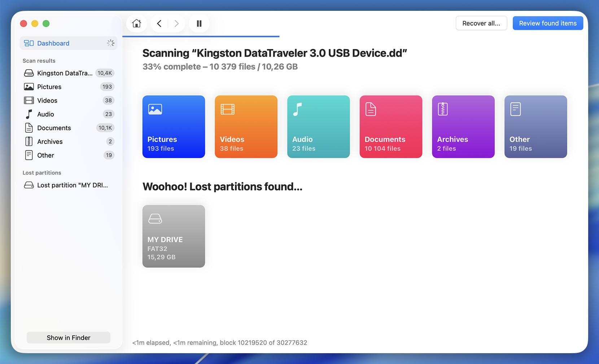Click the blue scan progress bar
The height and width of the screenshot is (364, 599).
(201, 36)
